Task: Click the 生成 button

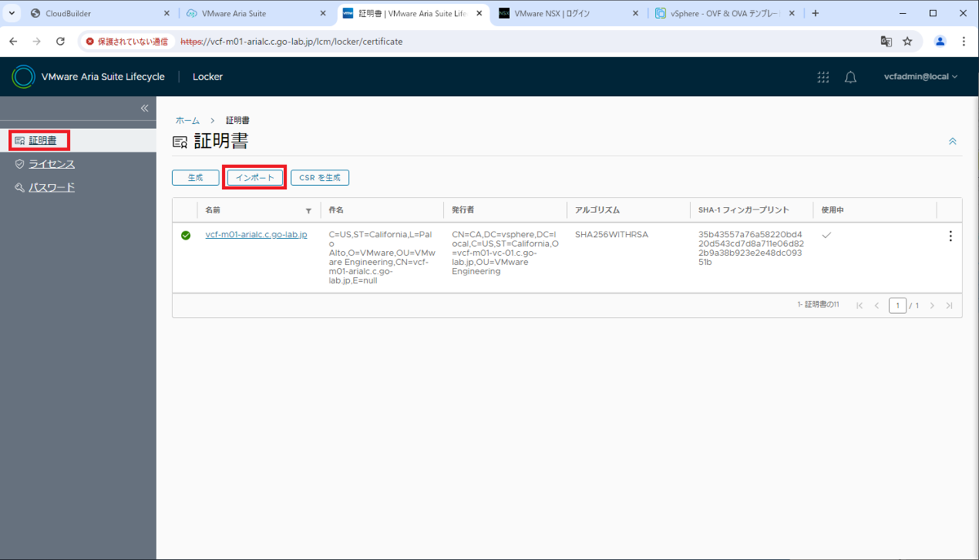Action: (x=196, y=178)
